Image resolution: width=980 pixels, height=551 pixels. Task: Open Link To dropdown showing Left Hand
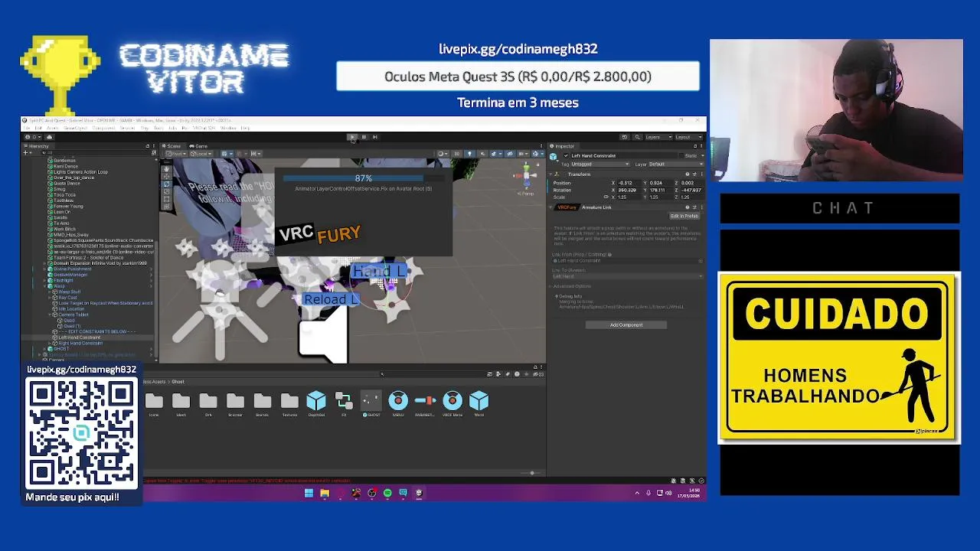tap(626, 276)
